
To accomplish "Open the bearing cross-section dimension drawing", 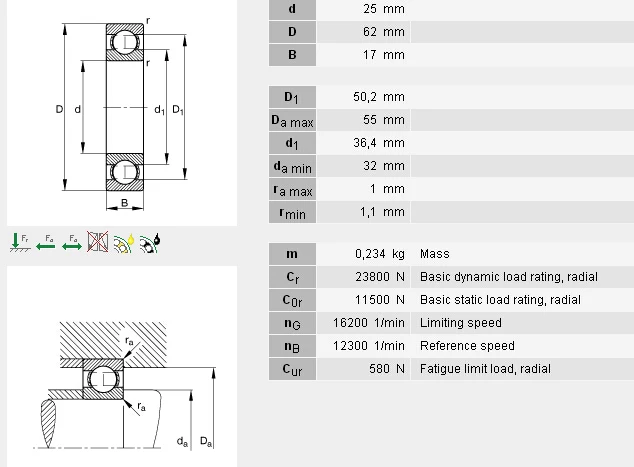I will click(x=122, y=113).
